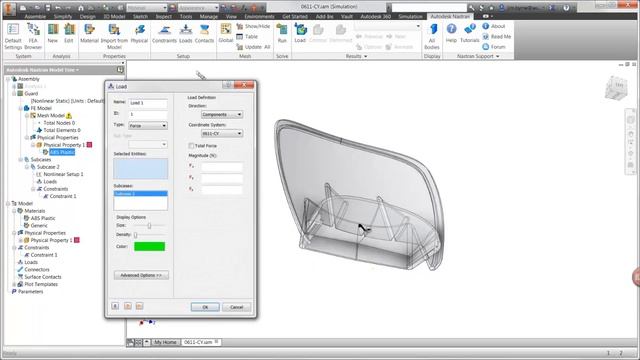
Task: Click the Selected Entities box
Action: [x=140, y=169]
